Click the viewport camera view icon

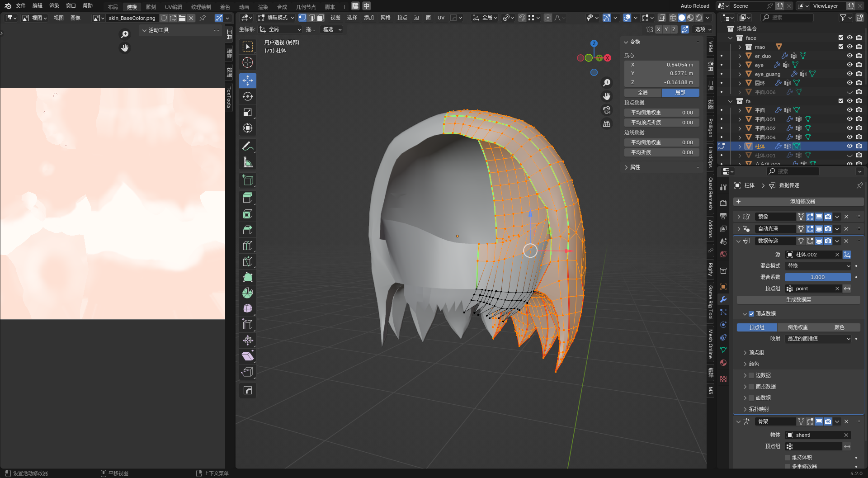click(x=607, y=110)
